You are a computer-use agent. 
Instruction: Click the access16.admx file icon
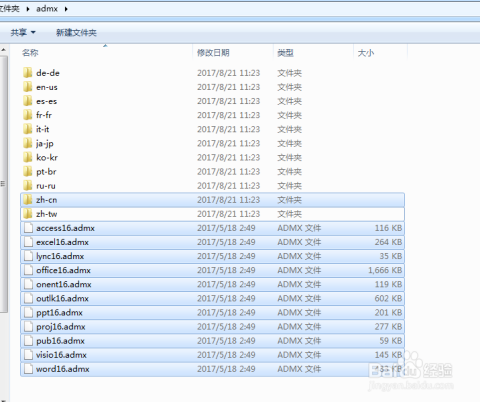(28, 228)
